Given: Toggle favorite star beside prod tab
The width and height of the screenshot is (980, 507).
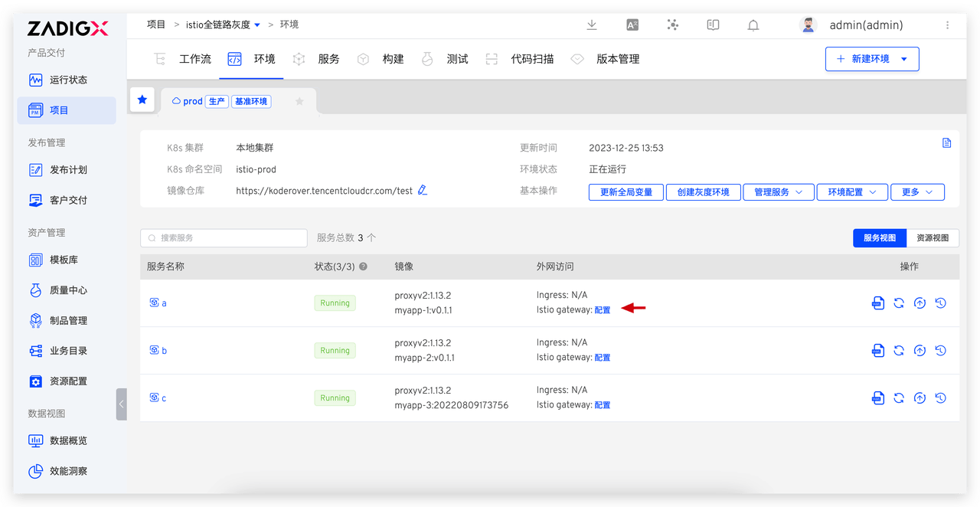Looking at the screenshot, I should pos(299,101).
